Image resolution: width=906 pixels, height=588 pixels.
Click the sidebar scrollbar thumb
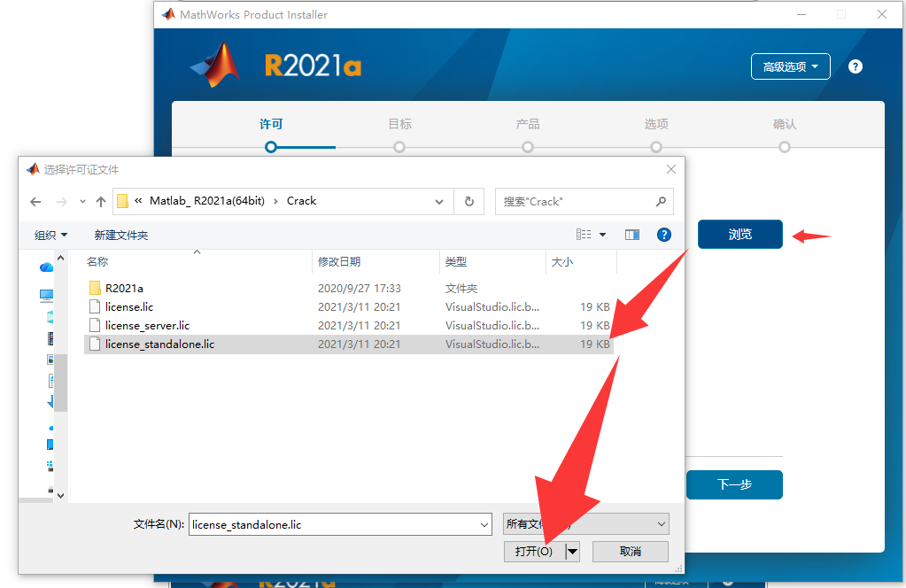(x=61, y=383)
